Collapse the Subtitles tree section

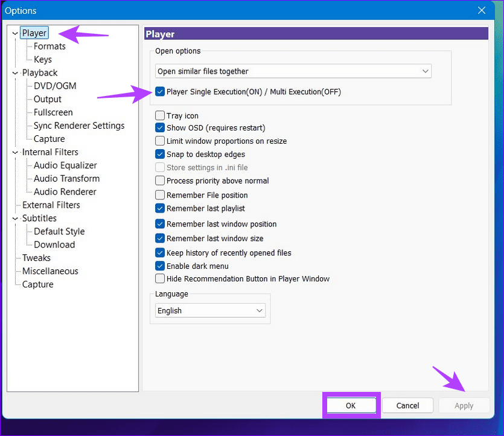[x=14, y=218]
